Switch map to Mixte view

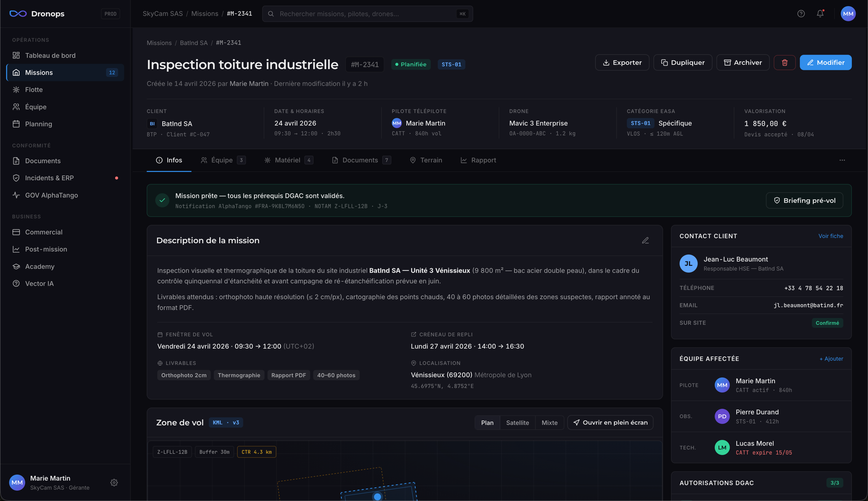click(x=549, y=422)
